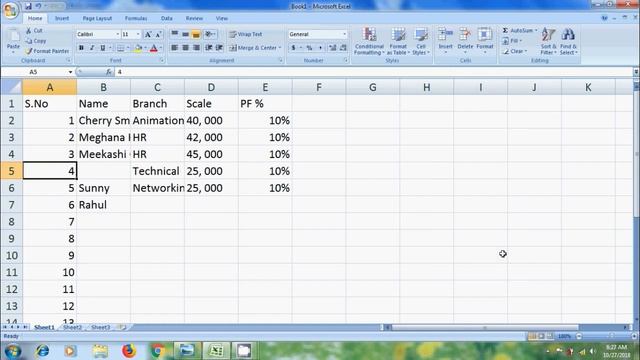
Task: Open Format as Table gallery
Action: pos(398,41)
